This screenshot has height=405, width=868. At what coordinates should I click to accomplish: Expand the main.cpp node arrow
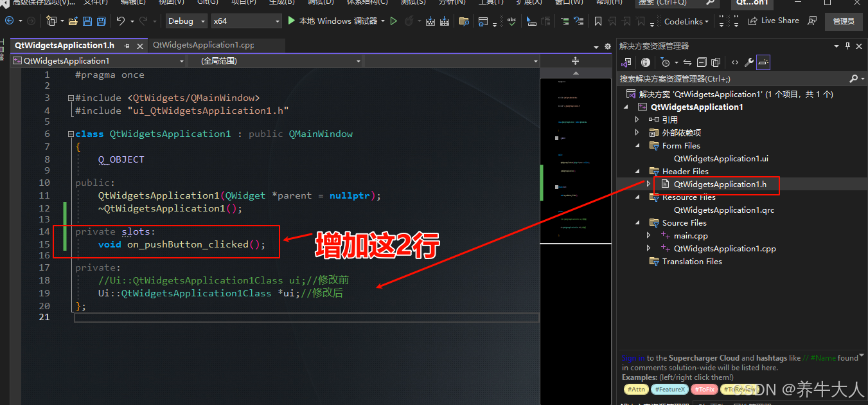[649, 235]
